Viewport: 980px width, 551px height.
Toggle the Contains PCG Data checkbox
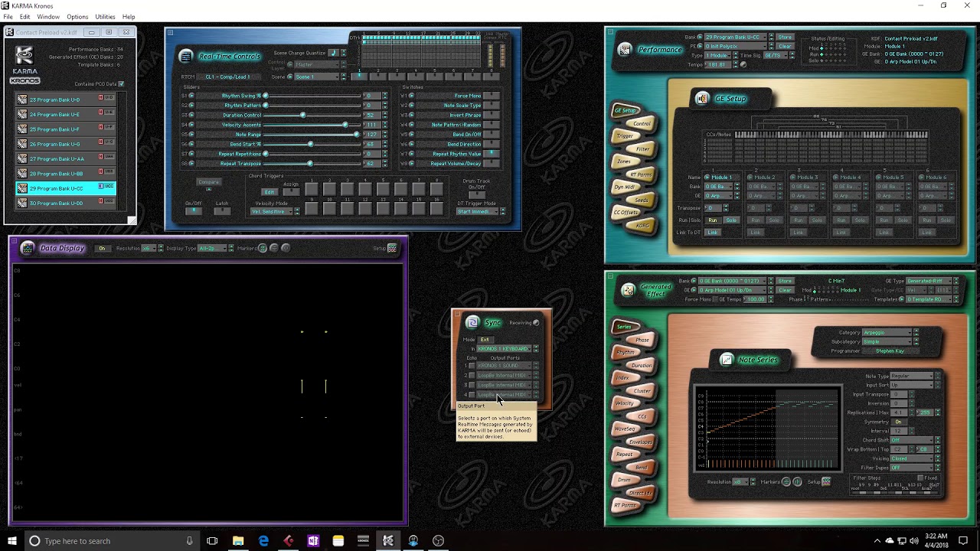(121, 84)
